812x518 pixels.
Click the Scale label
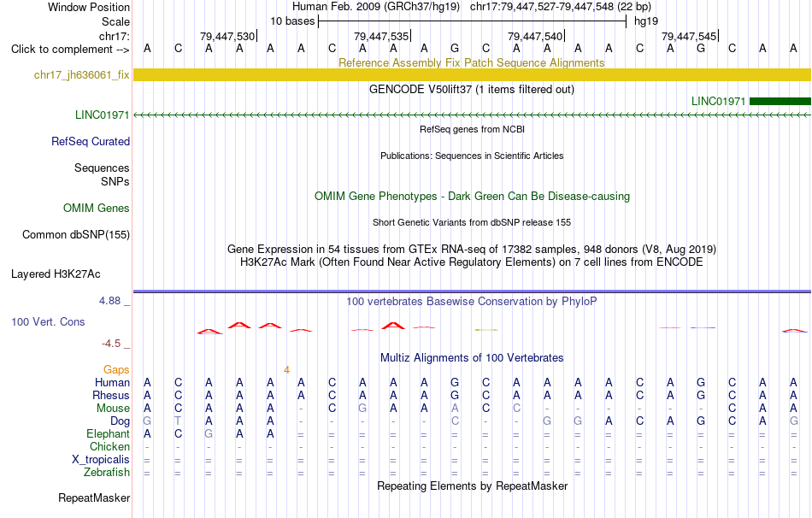pos(115,21)
